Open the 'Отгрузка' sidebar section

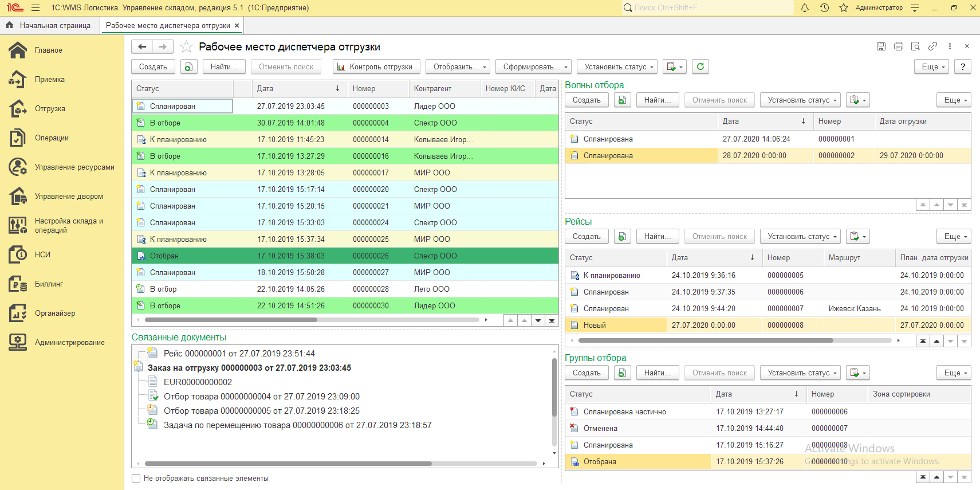point(50,108)
